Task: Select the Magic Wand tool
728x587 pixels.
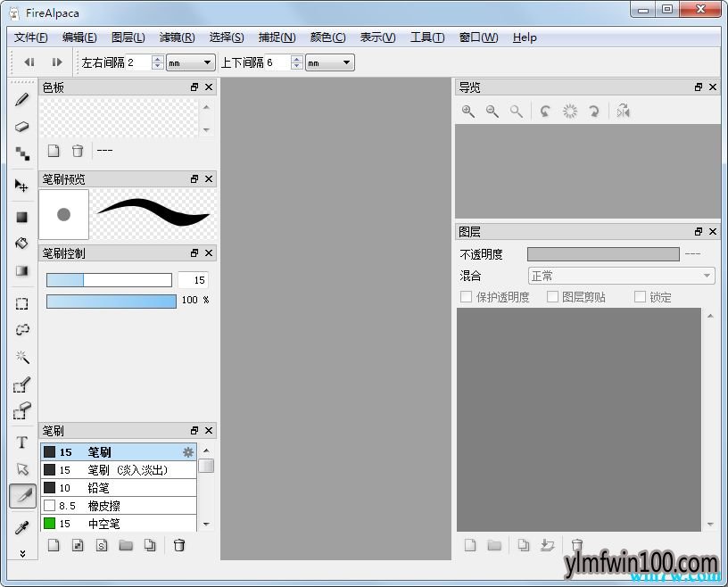Action: click(21, 357)
